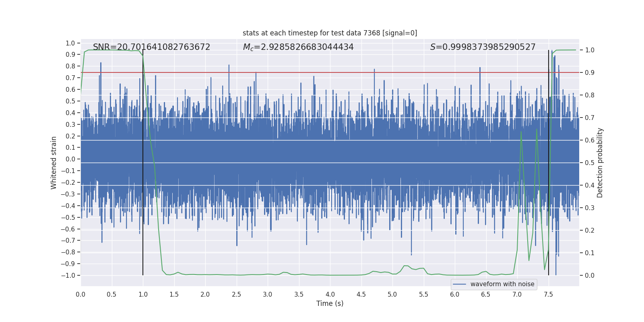Screen dimensions: 644x322
Task: Click the x-axis tick label 6.5
Action: [x=486, y=294]
